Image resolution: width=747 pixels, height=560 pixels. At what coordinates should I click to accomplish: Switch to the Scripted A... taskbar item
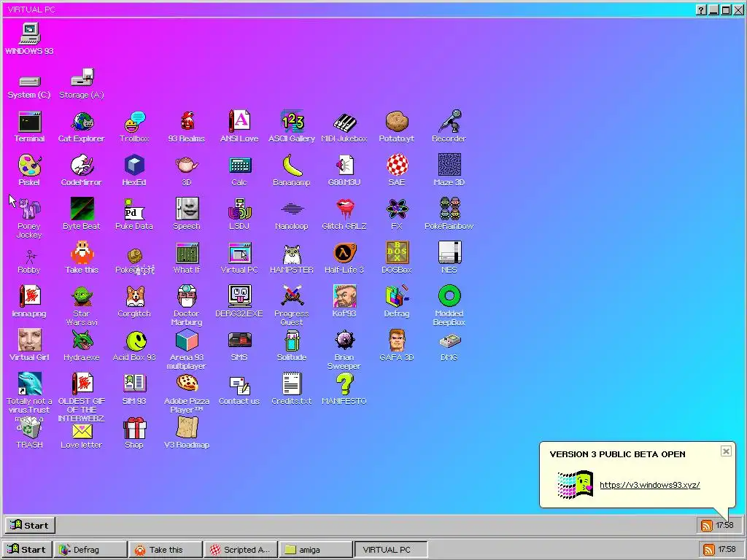[241, 550]
